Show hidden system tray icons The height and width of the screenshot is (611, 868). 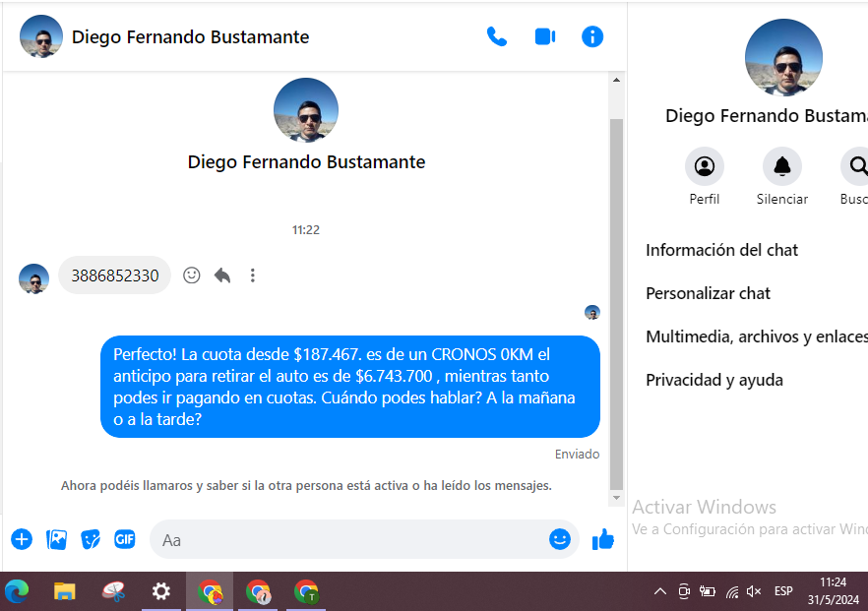659,591
